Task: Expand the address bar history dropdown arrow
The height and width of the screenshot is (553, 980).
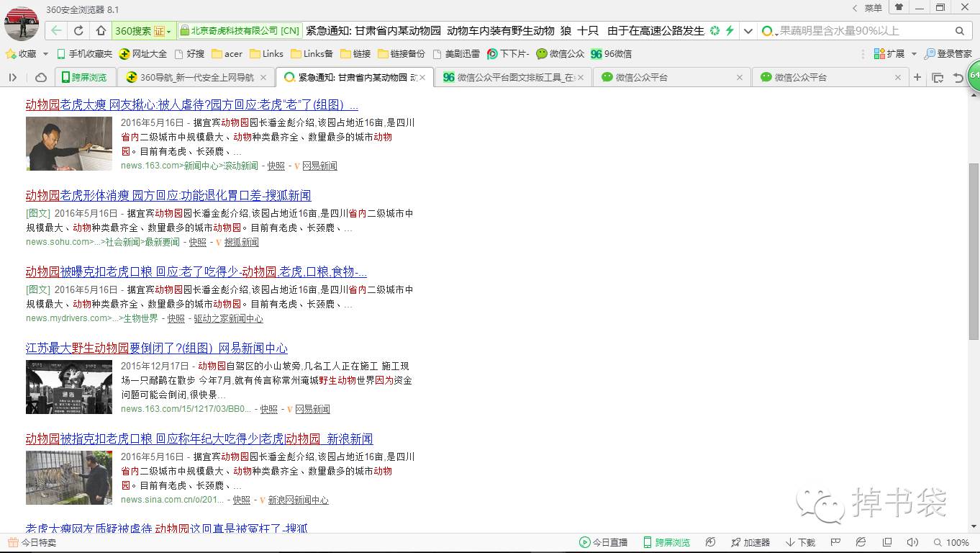Action: click(x=748, y=31)
